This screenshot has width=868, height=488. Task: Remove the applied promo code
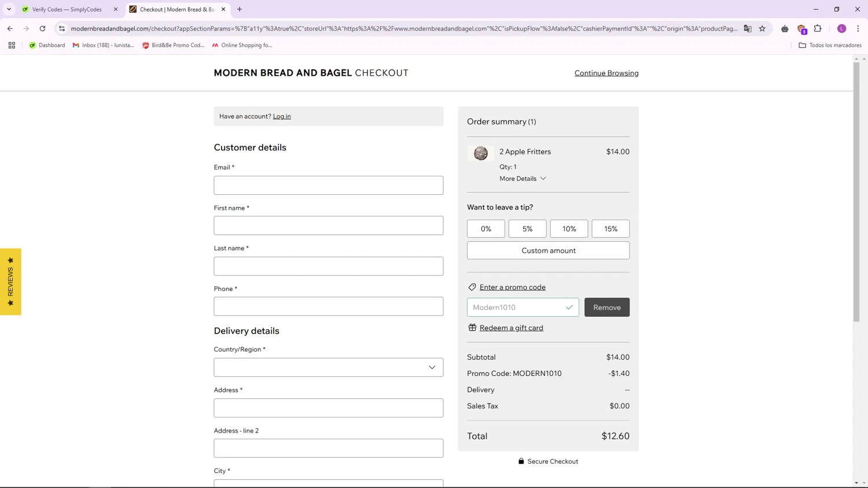click(607, 307)
